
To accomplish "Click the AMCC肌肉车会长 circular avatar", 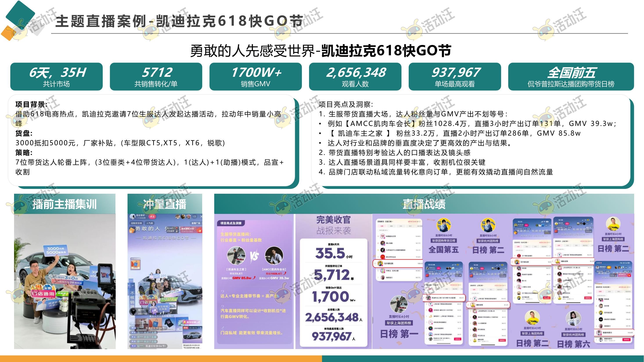I will (x=274, y=256).
